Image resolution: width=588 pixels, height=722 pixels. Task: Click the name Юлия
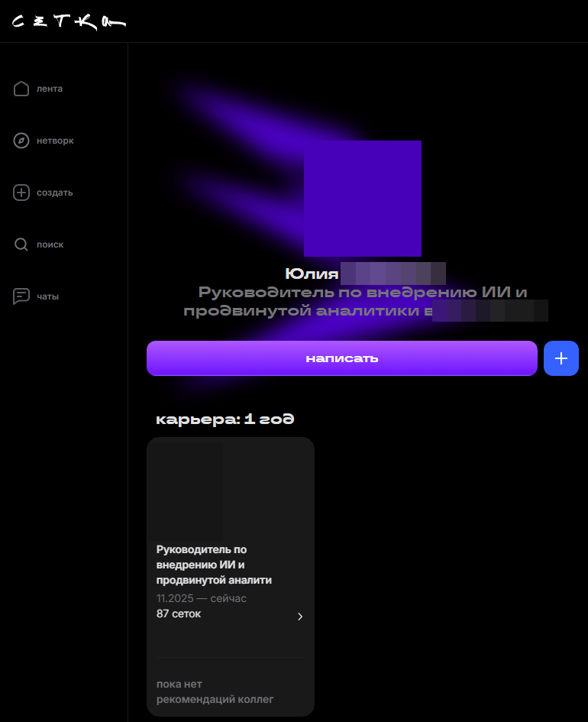pyautogui.click(x=312, y=274)
